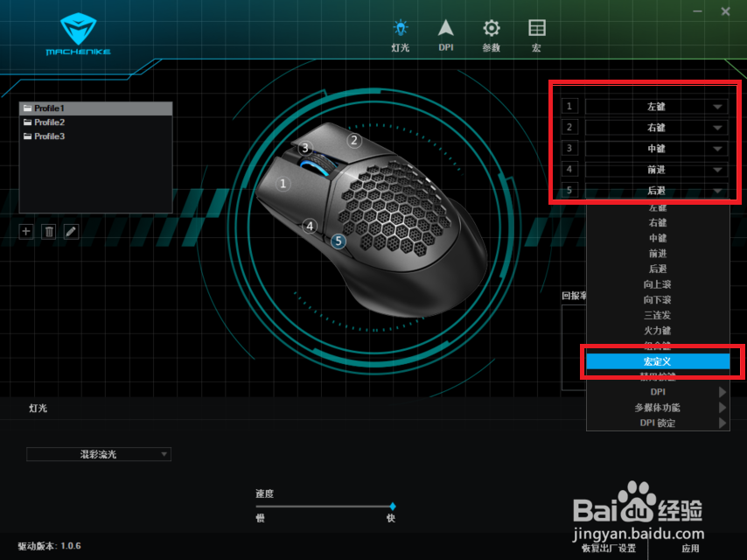
Task: Minimize the Machenike window
Action: point(697,11)
